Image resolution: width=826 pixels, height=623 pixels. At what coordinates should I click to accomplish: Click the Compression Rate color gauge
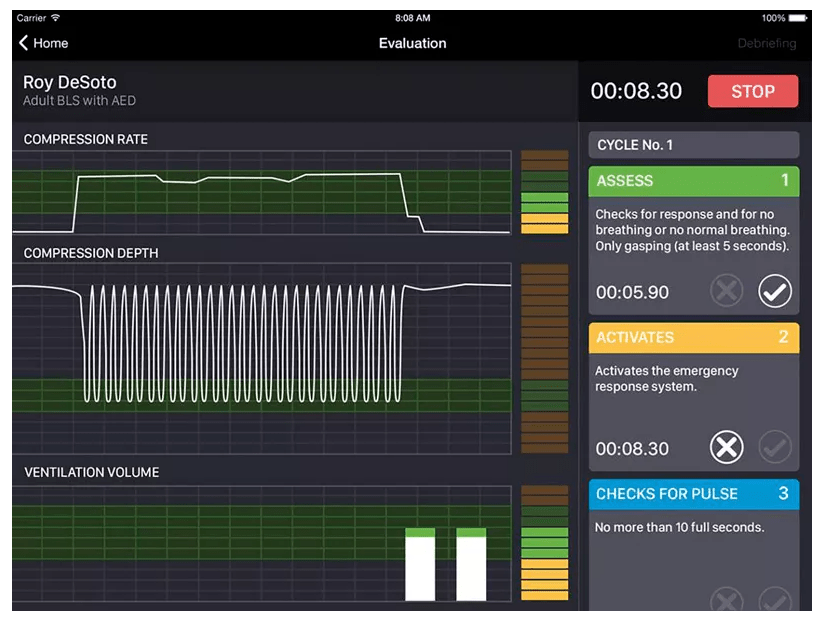pos(544,193)
